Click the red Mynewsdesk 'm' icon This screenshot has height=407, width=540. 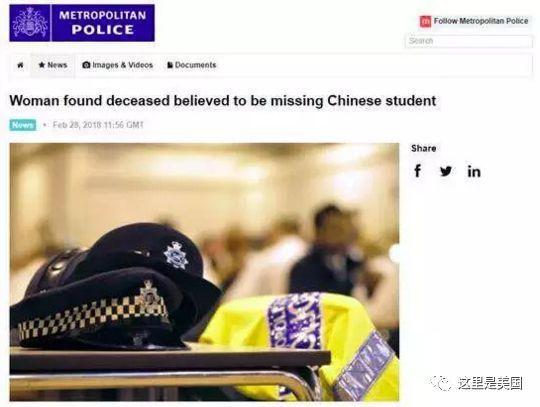pos(425,21)
